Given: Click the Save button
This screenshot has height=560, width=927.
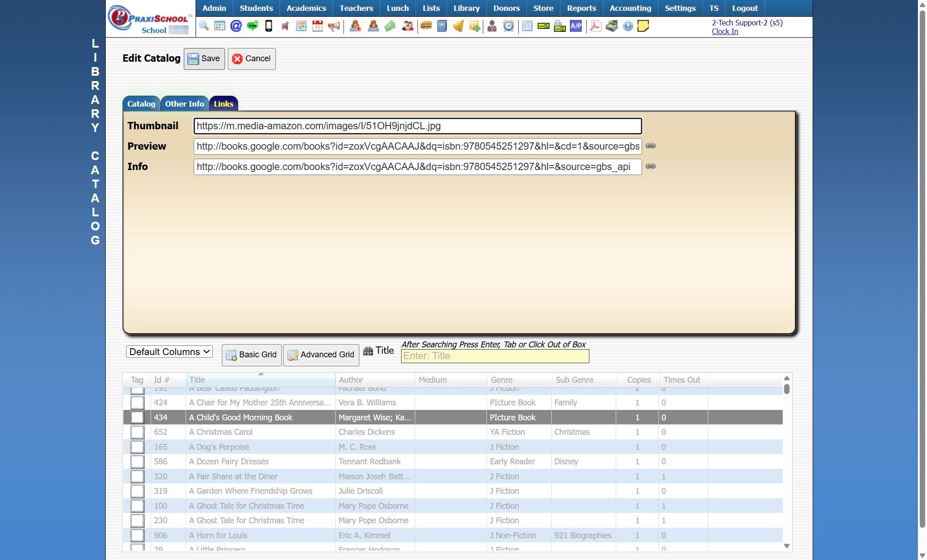Looking at the screenshot, I should 204,58.
